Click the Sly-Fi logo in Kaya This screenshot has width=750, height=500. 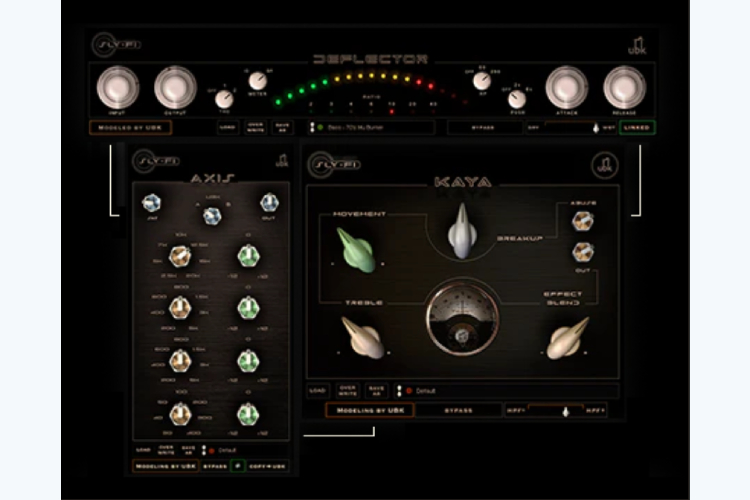tap(333, 165)
